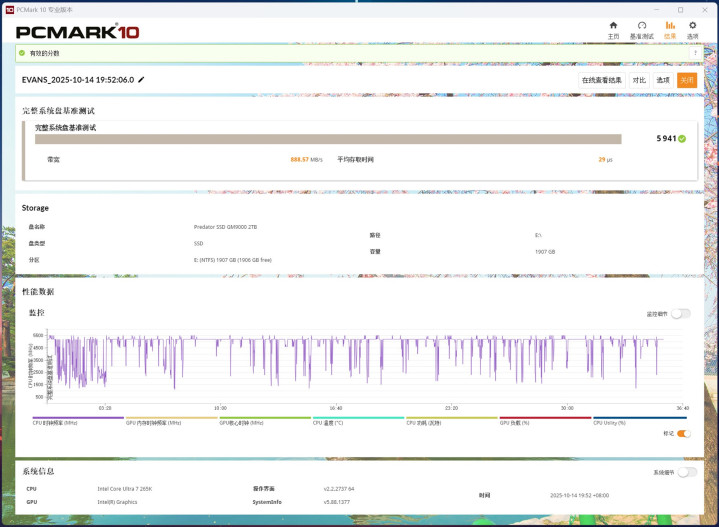Click 在线查看结果 view online button
Viewport: 719px width, 527px height.
tap(602, 80)
